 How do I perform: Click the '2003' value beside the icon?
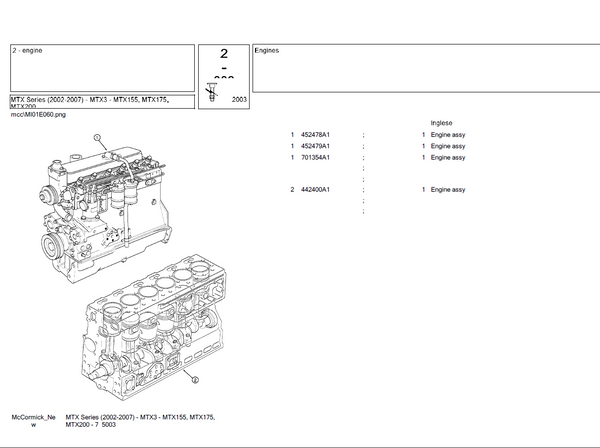click(239, 99)
